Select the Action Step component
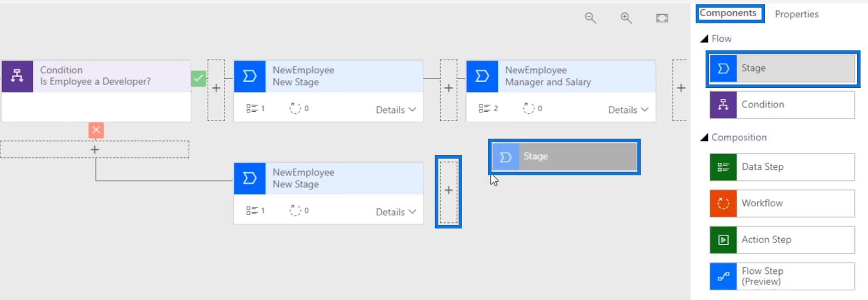868x300 pixels. 782,240
